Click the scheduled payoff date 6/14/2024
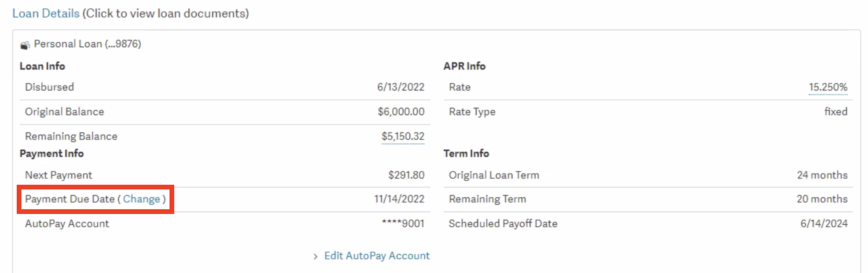 coord(824,223)
